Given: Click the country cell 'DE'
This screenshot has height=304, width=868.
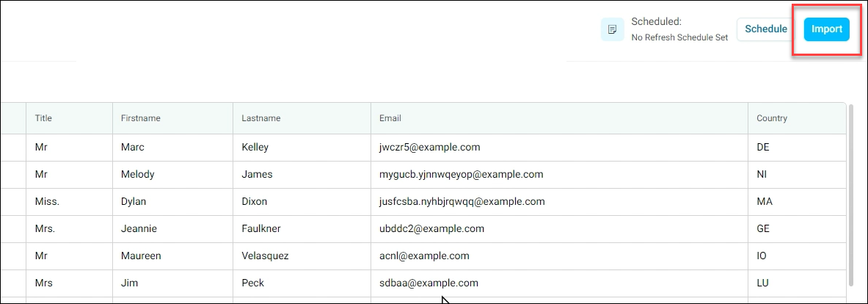Looking at the screenshot, I should pyautogui.click(x=797, y=148).
